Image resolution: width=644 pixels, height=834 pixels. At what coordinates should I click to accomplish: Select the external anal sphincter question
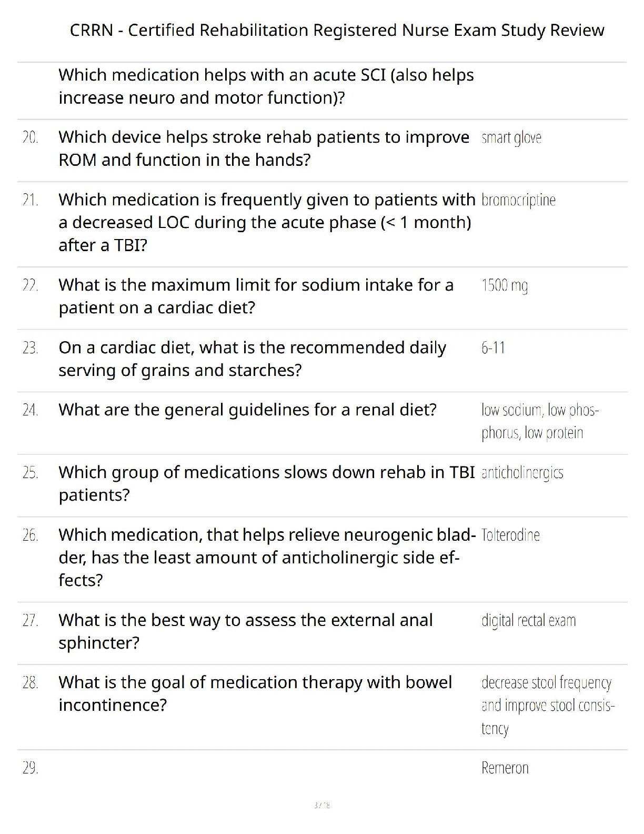pyautogui.click(x=246, y=631)
